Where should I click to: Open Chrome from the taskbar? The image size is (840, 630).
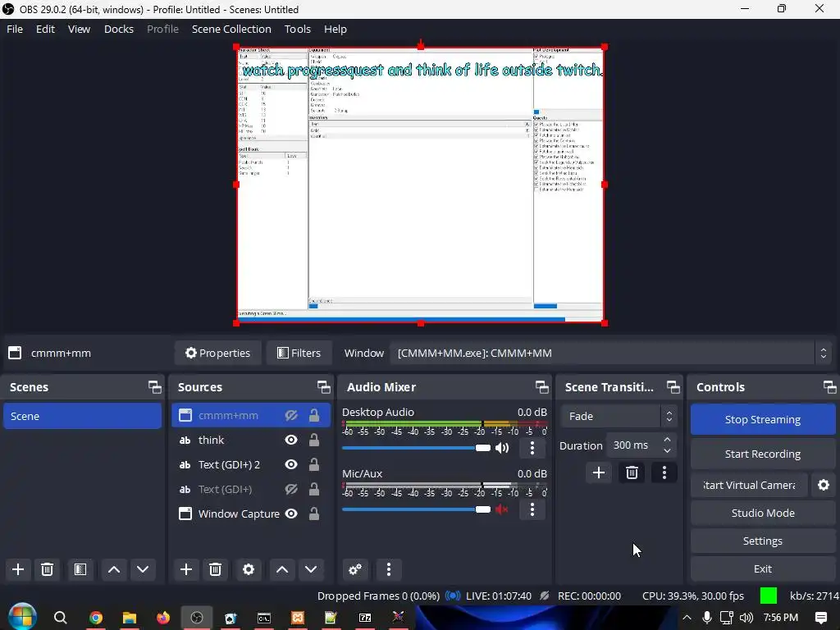(x=96, y=618)
